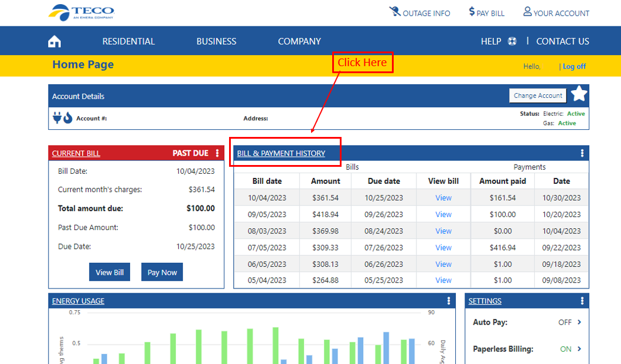Open Current Bill three-dot menu

pos(217,153)
